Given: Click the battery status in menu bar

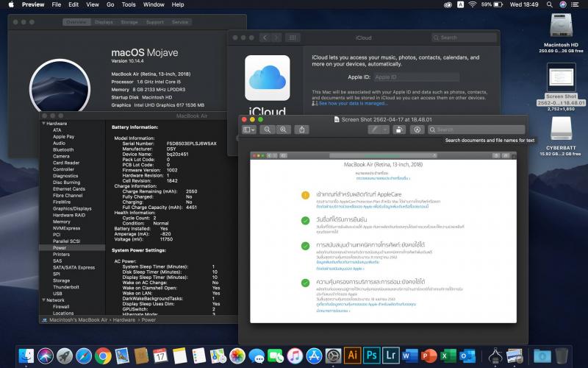Looking at the screenshot, I should [492, 4].
